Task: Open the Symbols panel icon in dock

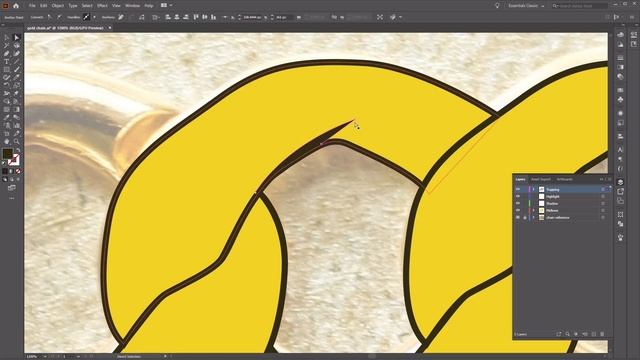Action: tap(620, 99)
